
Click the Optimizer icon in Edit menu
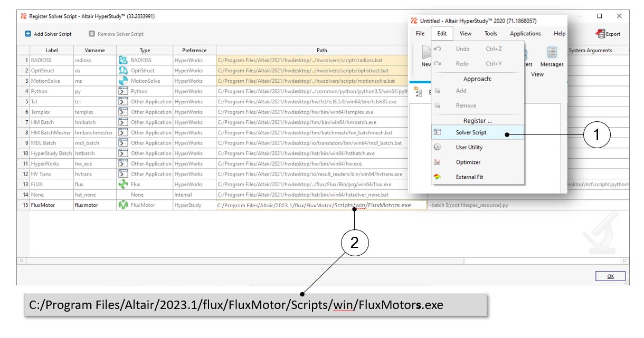[x=437, y=162]
